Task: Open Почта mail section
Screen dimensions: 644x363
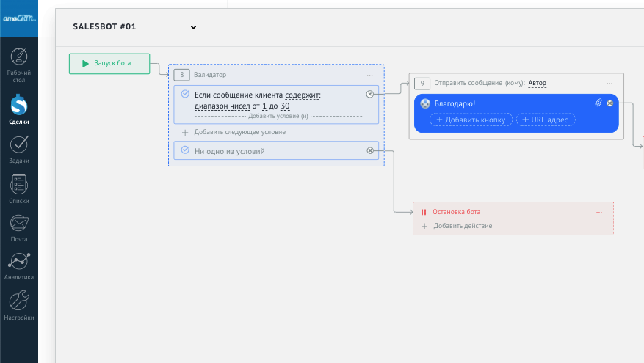Action: click(19, 228)
